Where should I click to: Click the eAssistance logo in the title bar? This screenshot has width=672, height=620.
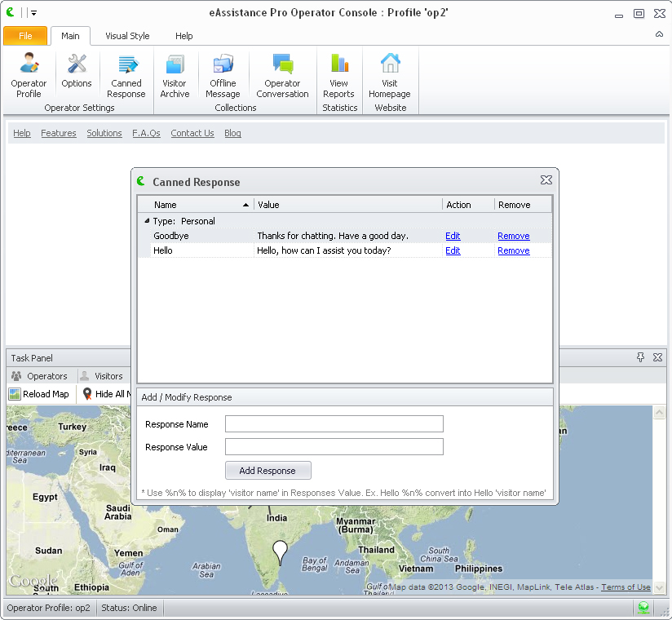tap(11, 12)
